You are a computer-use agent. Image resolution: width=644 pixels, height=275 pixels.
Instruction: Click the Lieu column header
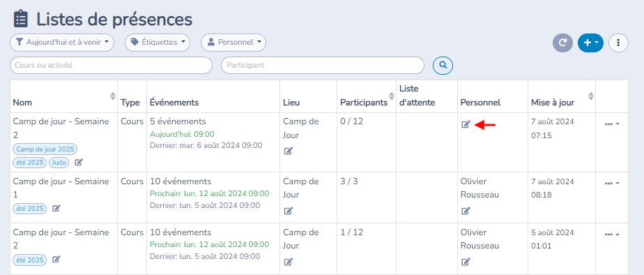tap(291, 103)
